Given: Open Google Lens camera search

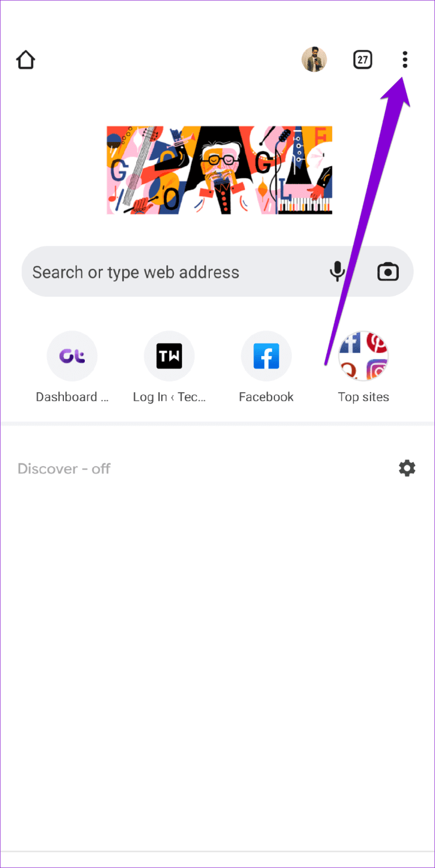Looking at the screenshot, I should coord(388,272).
